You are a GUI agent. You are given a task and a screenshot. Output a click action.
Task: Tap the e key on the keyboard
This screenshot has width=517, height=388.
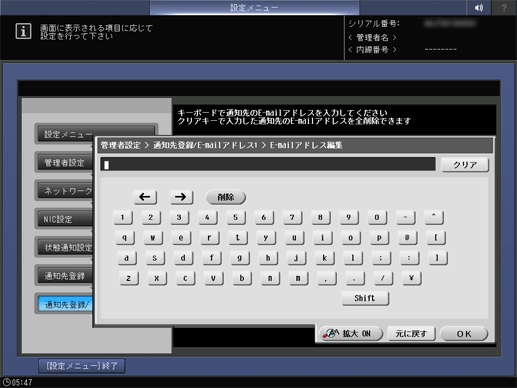click(181, 238)
